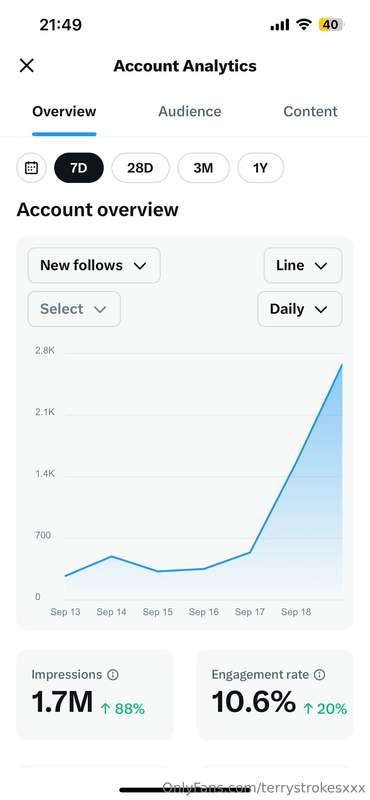
Task: Tap the Sep 17 point on chart
Action: click(250, 552)
